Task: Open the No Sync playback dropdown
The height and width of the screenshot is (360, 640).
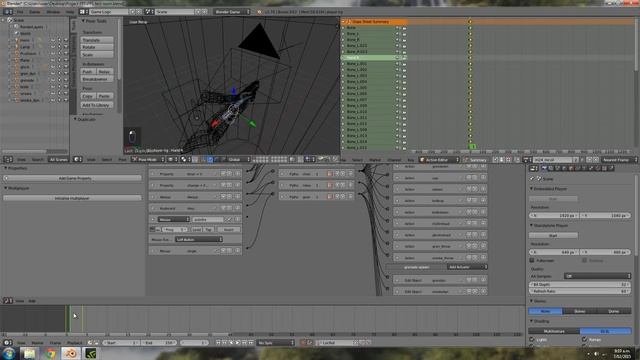Action: 276,343
